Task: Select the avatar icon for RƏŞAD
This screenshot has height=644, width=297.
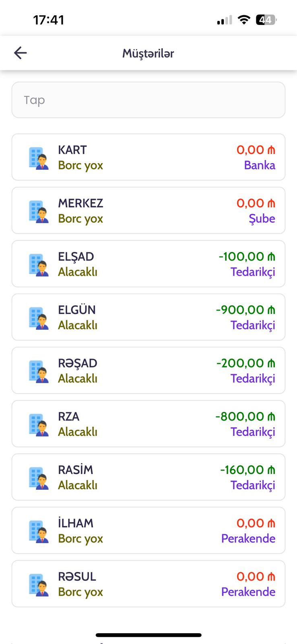Action: coord(39,371)
